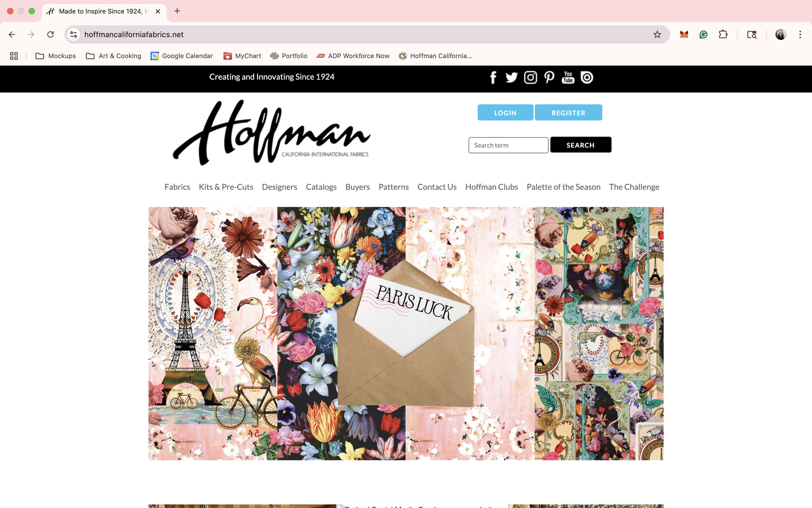Image resolution: width=812 pixels, height=508 pixels.
Task: Click the Pinterest icon
Action: 549,78
